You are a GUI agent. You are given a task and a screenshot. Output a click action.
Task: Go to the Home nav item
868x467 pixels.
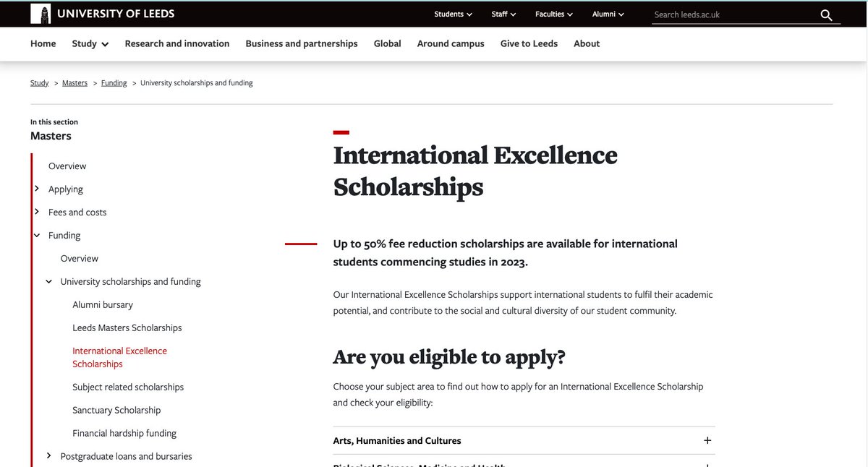43,43
